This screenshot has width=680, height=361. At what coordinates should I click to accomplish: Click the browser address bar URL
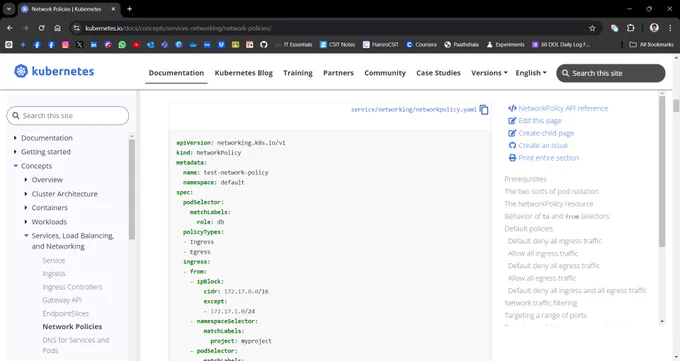[178, 28]
